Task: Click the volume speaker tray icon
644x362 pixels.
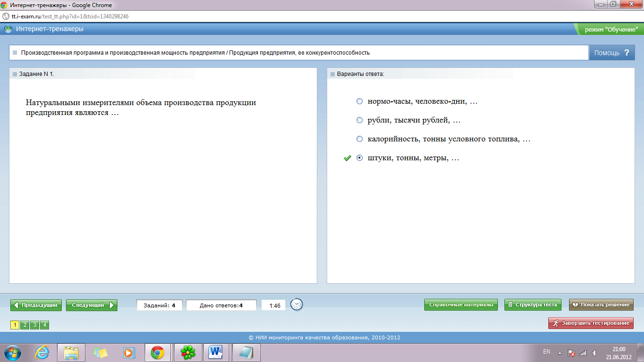Action: click(x=594, y=353)
